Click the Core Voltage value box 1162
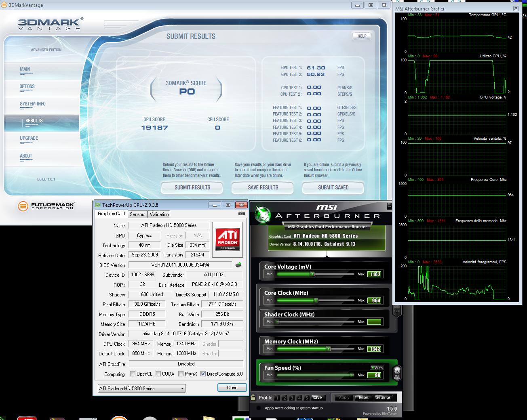The image size is (527, 420). [374, 274]
